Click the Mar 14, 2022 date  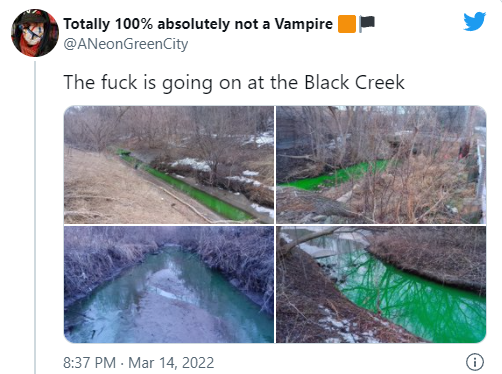pyautogui.click(x=171, y=363)
